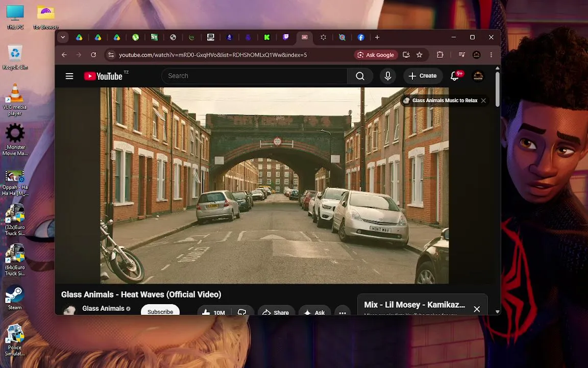This screenshot has width=588, height=368.
Task: Open more actions three-dot menu below video
Action: 342,312
